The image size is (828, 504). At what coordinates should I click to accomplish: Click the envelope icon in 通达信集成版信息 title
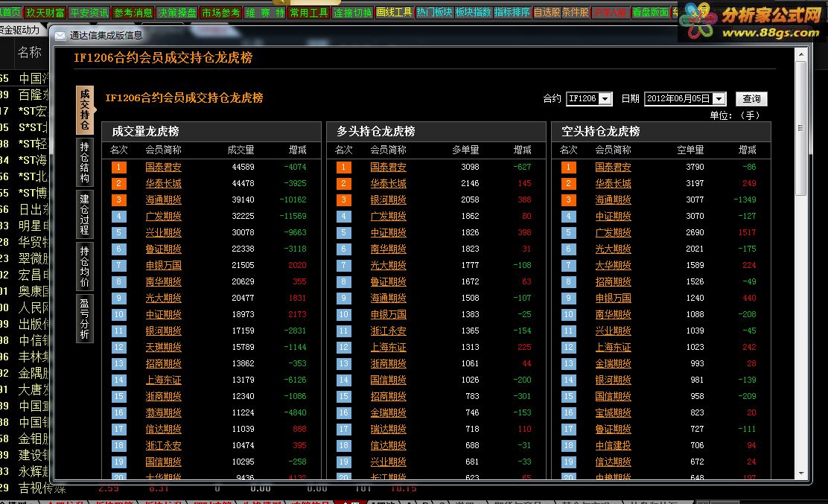60,35
